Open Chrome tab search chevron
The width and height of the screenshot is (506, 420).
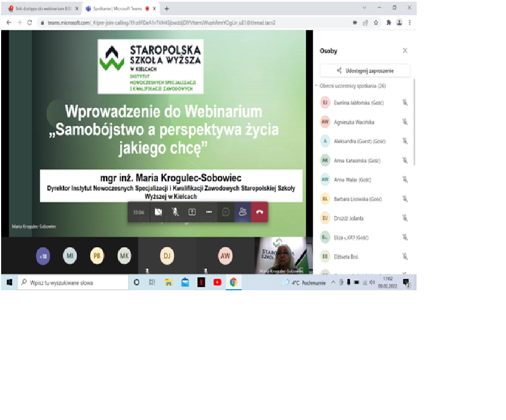point(364,8)
